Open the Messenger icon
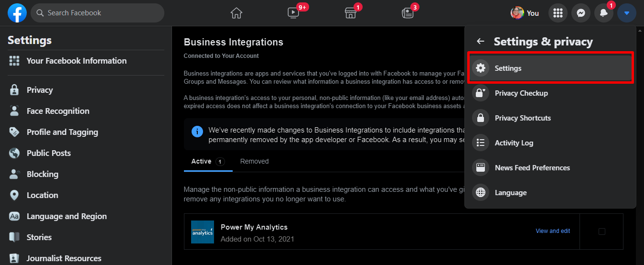This screenshot has width=644, height=265. [580, 13]
